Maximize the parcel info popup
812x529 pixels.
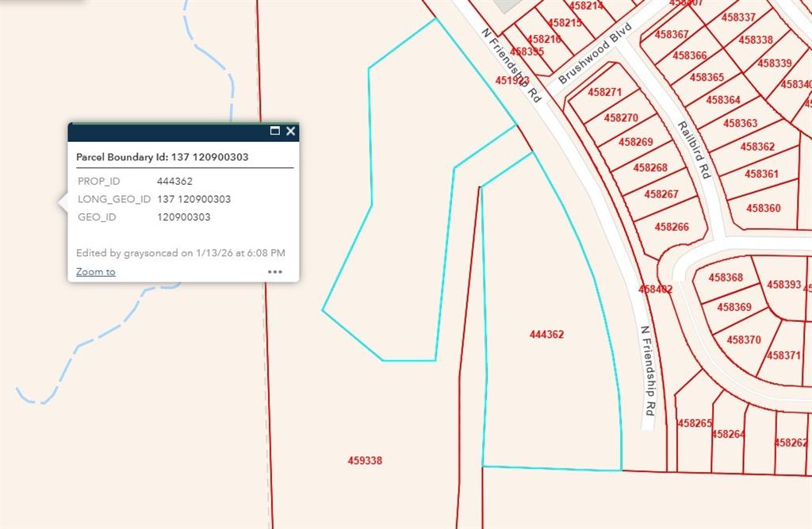(275, 131)
